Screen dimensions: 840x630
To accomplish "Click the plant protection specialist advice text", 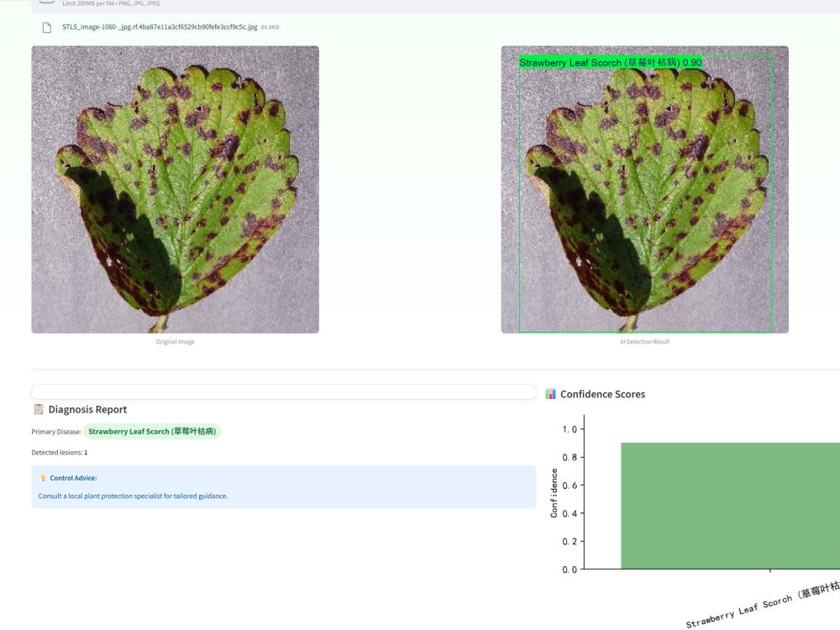I will pyautogui.click(x=133, y=496).
